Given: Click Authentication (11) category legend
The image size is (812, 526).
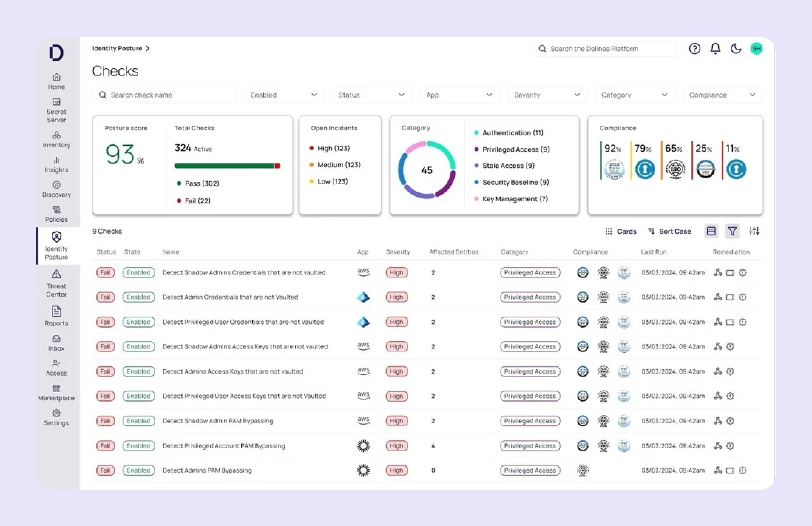Looking at the screenshot, I should 509,133.
